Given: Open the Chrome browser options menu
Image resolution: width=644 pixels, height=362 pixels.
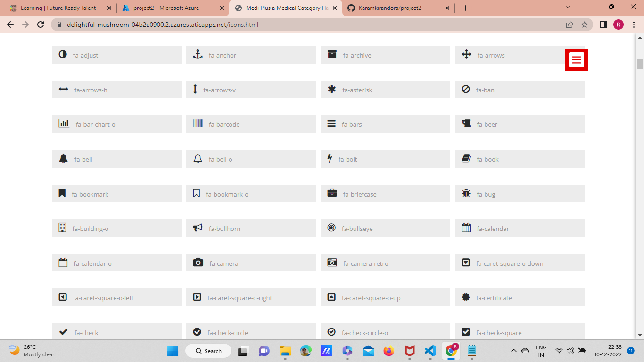Looking at the screenshot, I should 633,25.
